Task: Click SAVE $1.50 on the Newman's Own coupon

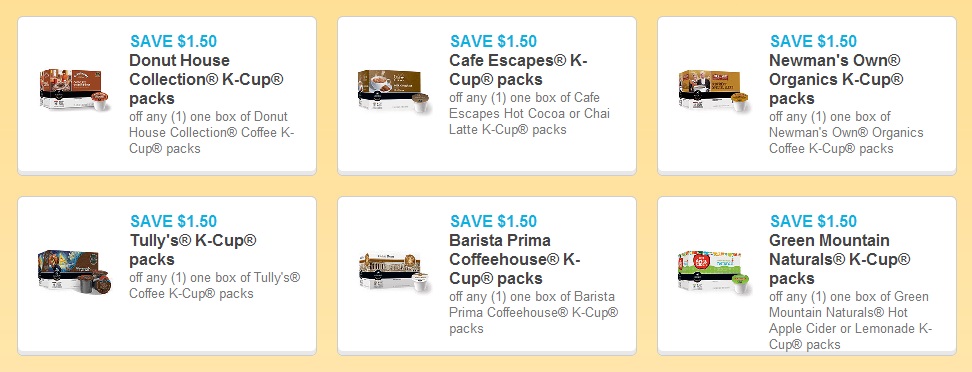Action: point(813,42)
